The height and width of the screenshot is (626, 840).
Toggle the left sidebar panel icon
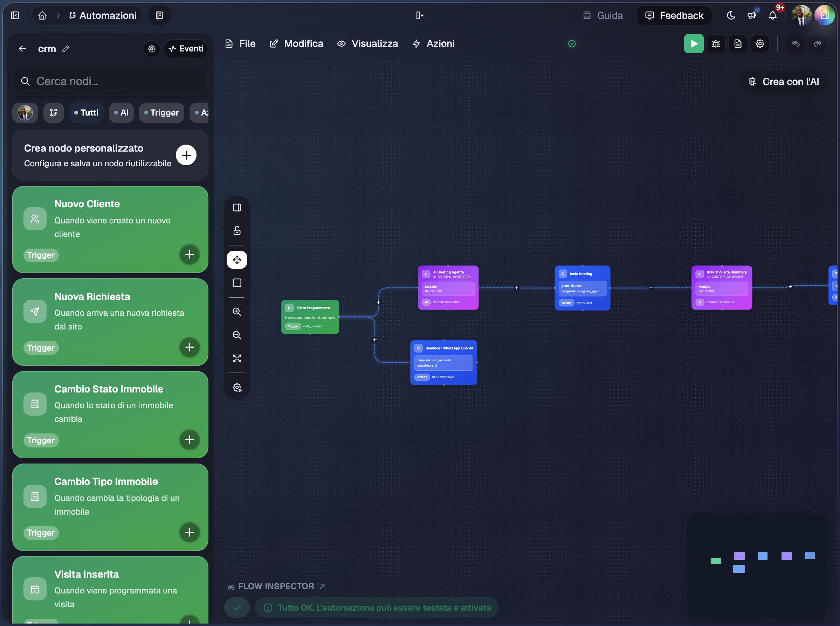15,15
